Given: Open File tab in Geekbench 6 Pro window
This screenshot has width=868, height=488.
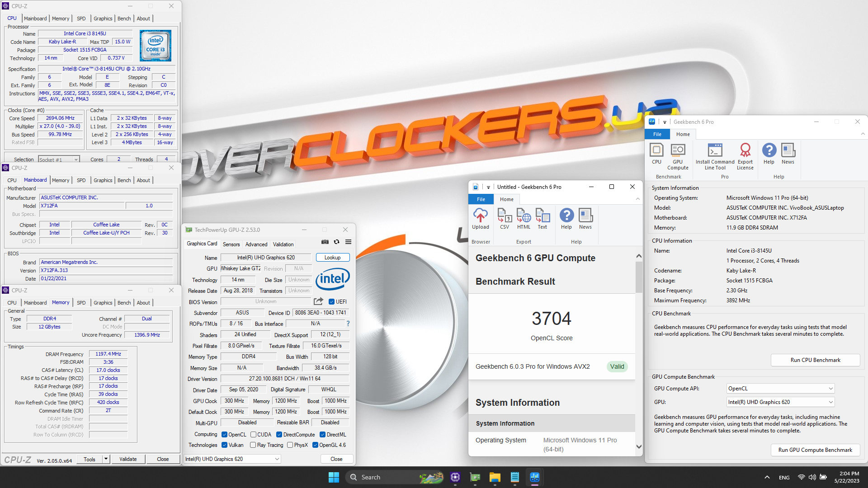Looking at the screenshot, I should coord(657,134).
